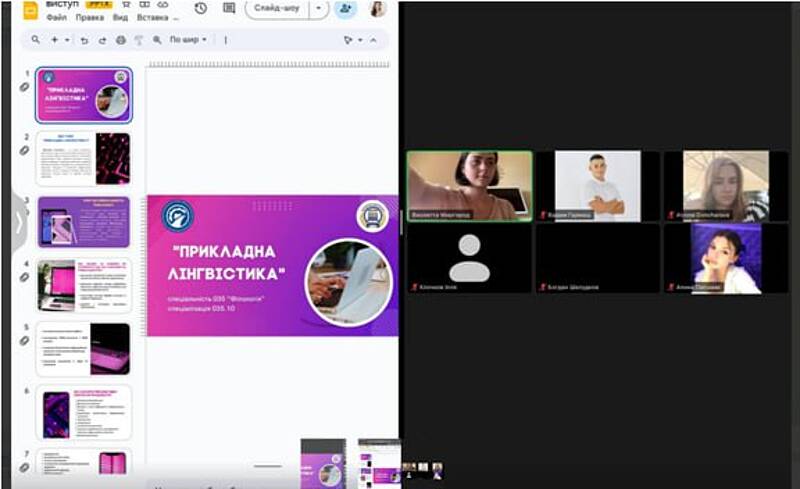Select the Paint format roller icon
The height and width of the screenshot is (489, 800).
point(138,40)
